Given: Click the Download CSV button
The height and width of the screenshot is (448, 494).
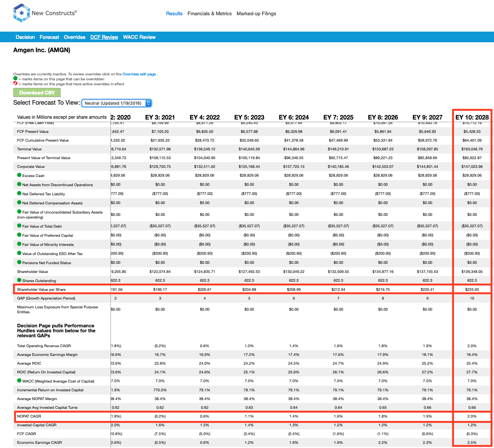Looking at the screenshot, I should (x=37, y=92).
